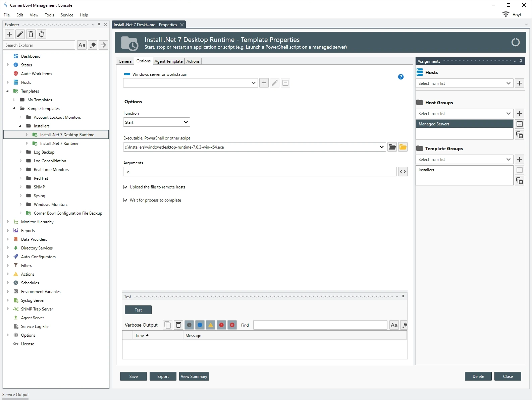
Task: Select Audit Work Items in Explorer
Action: [x=36, y=74]
